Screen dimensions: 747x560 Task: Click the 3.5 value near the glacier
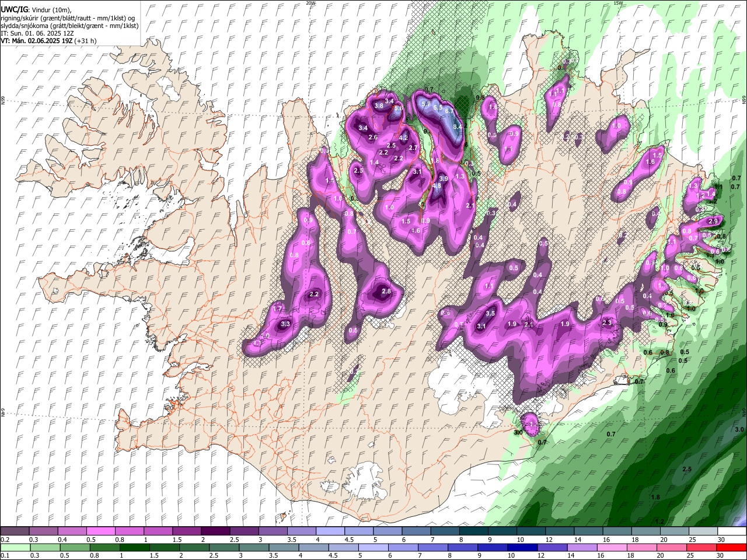(490, 313)
